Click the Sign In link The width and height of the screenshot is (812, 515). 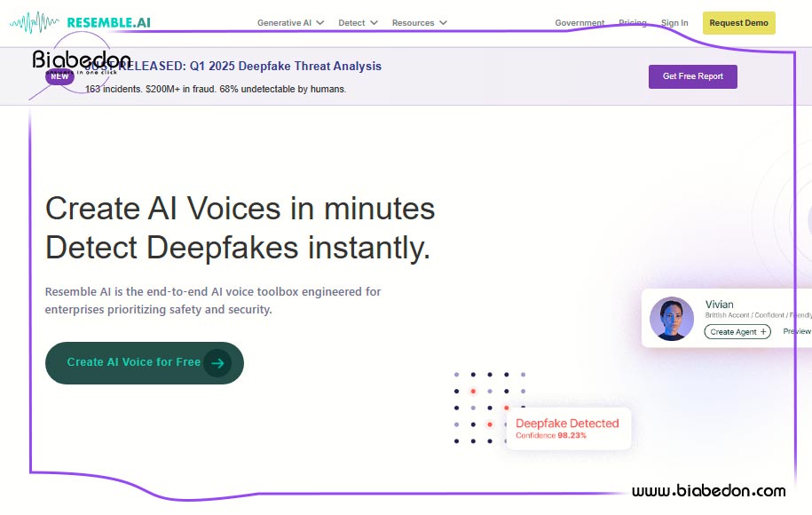674,23
